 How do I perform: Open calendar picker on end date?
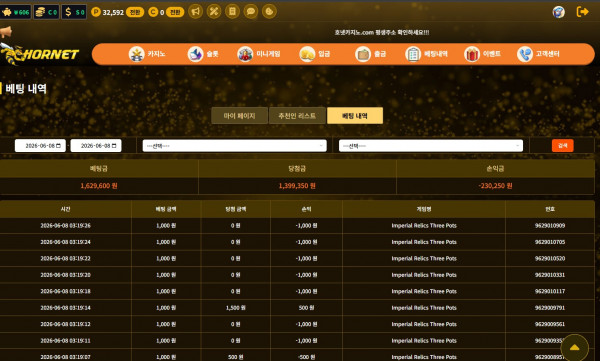point(114,146)
